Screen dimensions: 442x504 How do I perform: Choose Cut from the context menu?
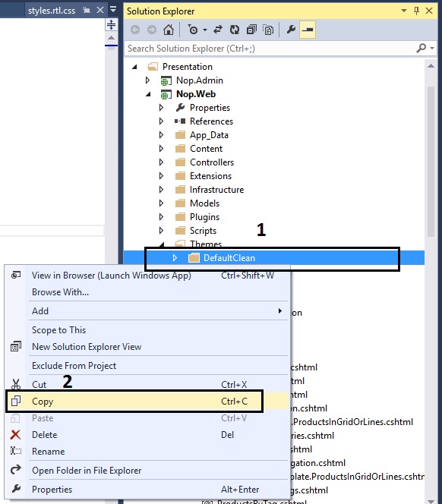(147, 385)
